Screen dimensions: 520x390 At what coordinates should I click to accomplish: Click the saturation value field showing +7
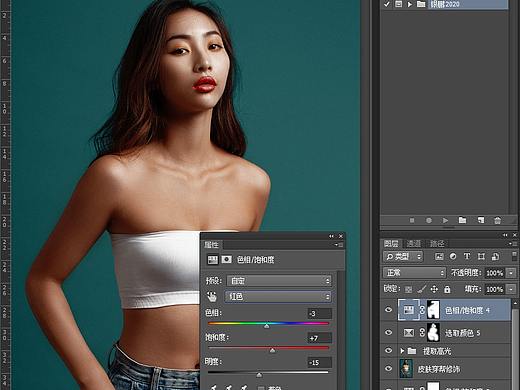coord(319,338)
